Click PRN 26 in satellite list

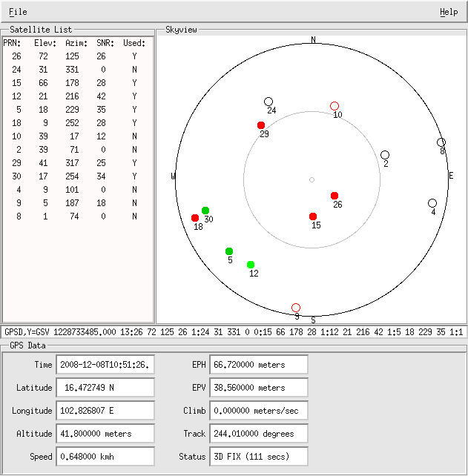[16, 56]
